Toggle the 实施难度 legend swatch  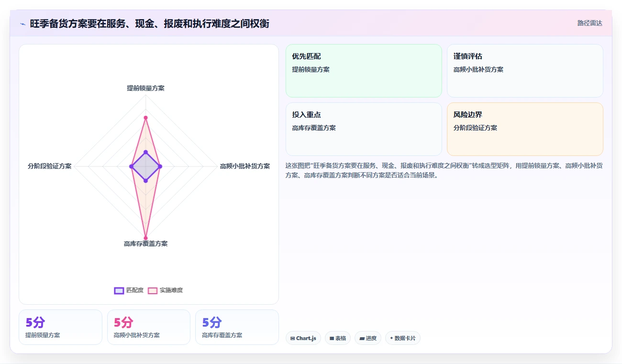(x=153, y=290)
